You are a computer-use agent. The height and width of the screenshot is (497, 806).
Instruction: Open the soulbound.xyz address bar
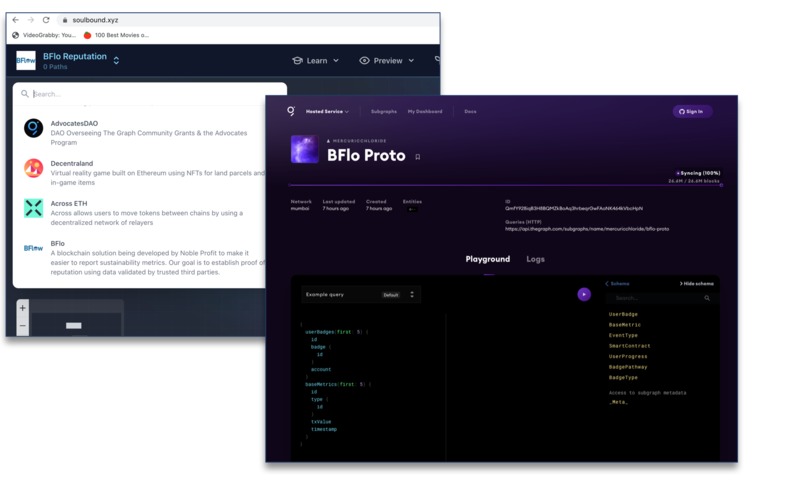click(247, 20)
